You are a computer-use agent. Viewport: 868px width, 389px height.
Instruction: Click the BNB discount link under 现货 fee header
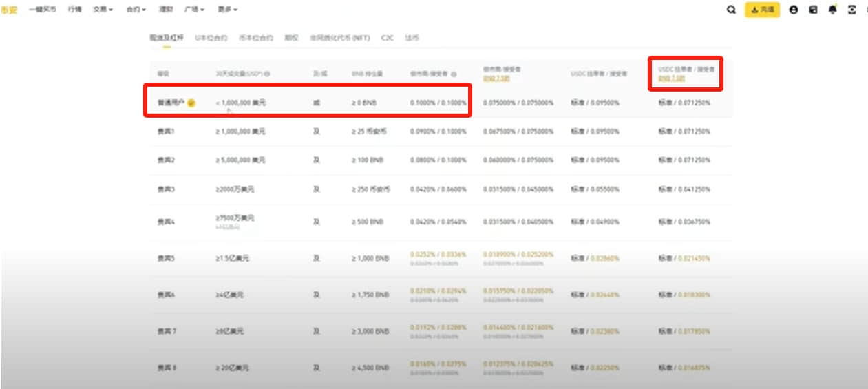(x=496, y=78)
